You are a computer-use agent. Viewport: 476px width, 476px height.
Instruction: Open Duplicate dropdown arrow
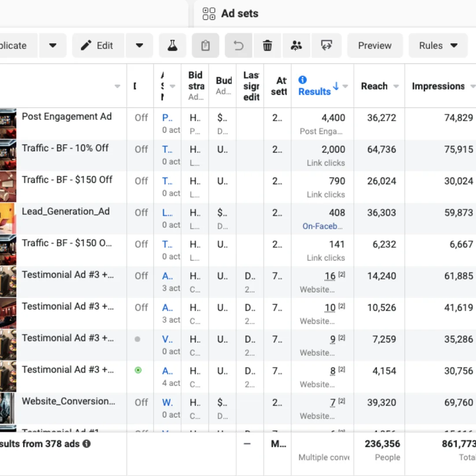tap(52, 45)
